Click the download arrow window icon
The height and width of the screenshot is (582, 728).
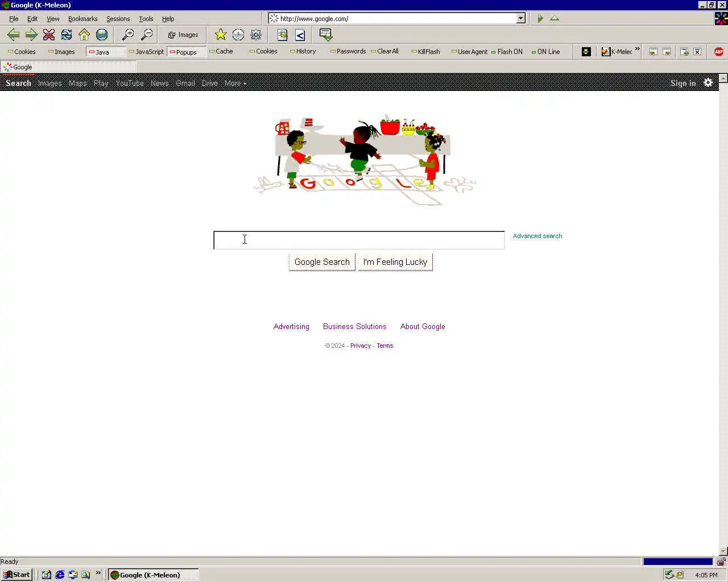coord(326,35)
